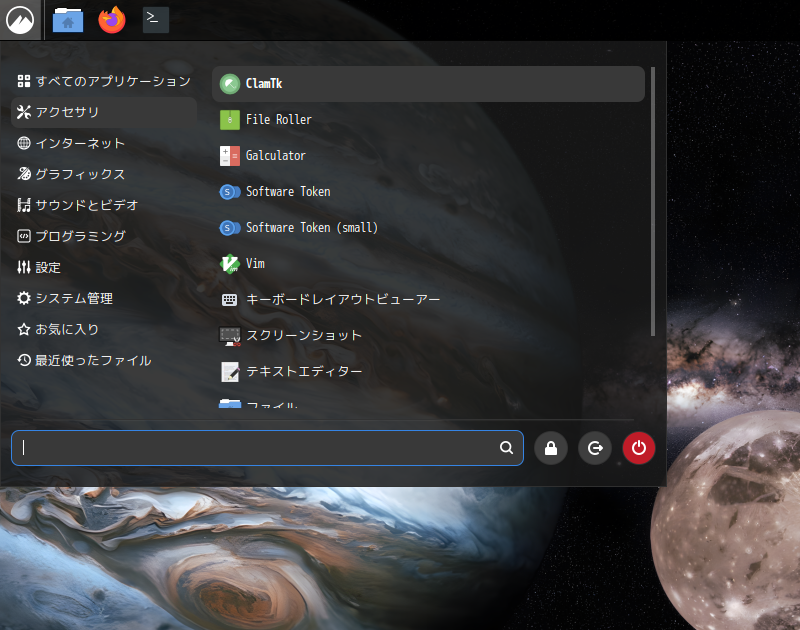
Task: Click the keyboard layout viewer icon
Action: point(230,300)
